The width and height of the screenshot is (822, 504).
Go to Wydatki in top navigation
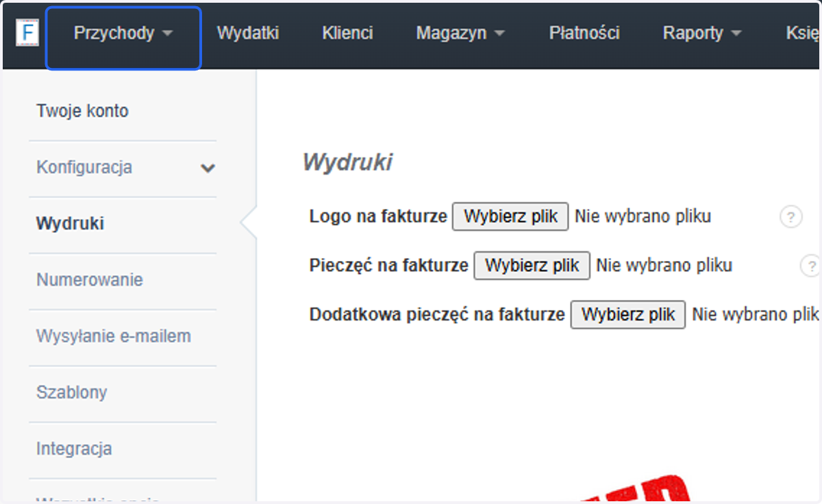tap(248, 33)
